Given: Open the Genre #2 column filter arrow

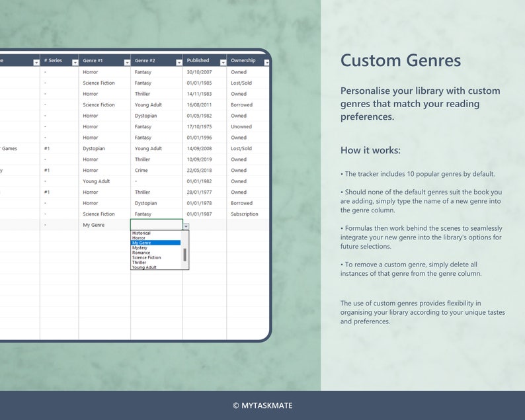Looking at the screenshot, I should (179, 62).
